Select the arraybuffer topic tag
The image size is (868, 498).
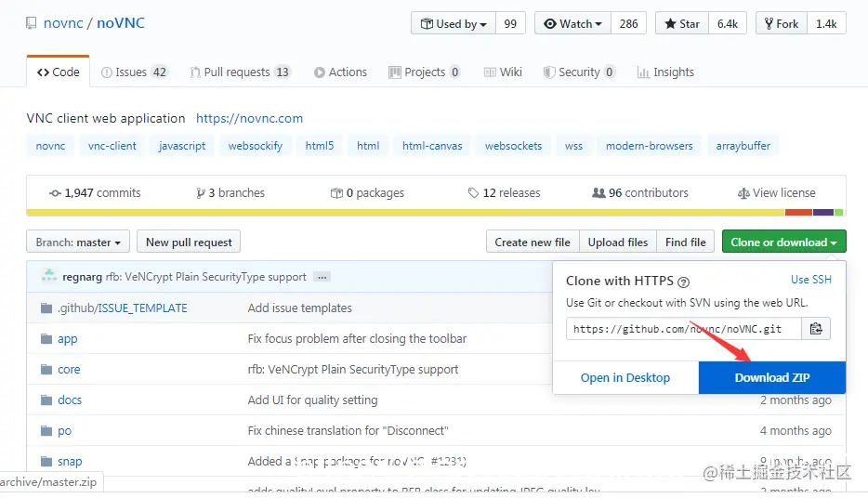(x=743, y=146)
